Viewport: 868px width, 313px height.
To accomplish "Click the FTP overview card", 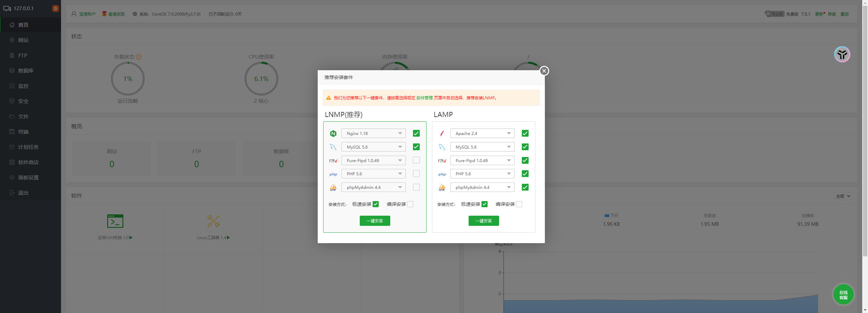I will click(197, 158).
